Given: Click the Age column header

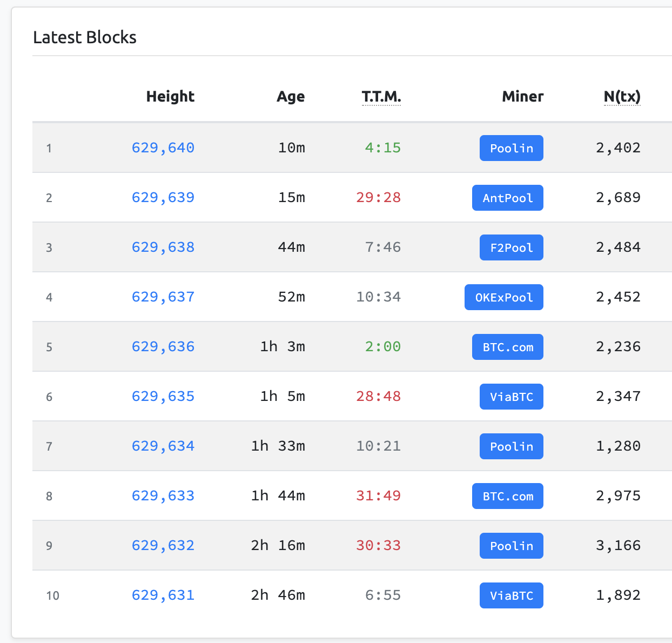Looking at the screenshot, I should [x=291, y=96].
